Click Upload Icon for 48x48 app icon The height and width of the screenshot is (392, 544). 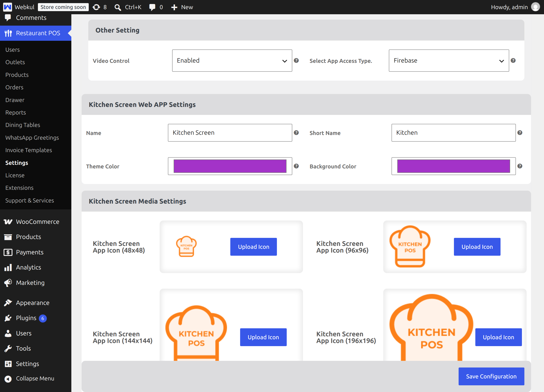(253, 247)
